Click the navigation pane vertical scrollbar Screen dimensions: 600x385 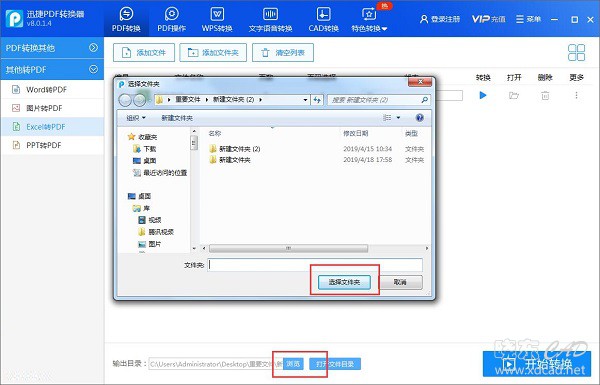(194, 144)
